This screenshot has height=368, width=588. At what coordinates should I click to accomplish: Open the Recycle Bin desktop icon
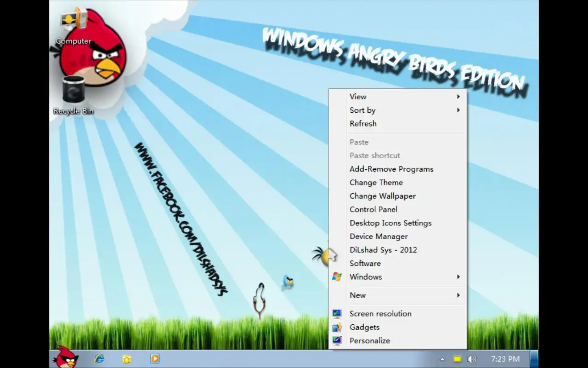[73, 95]
